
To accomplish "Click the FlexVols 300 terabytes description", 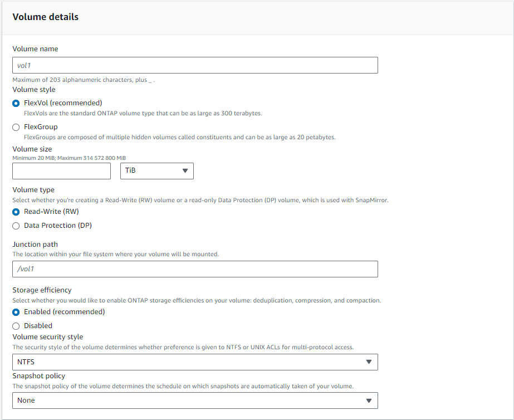I will click(143, 114).
